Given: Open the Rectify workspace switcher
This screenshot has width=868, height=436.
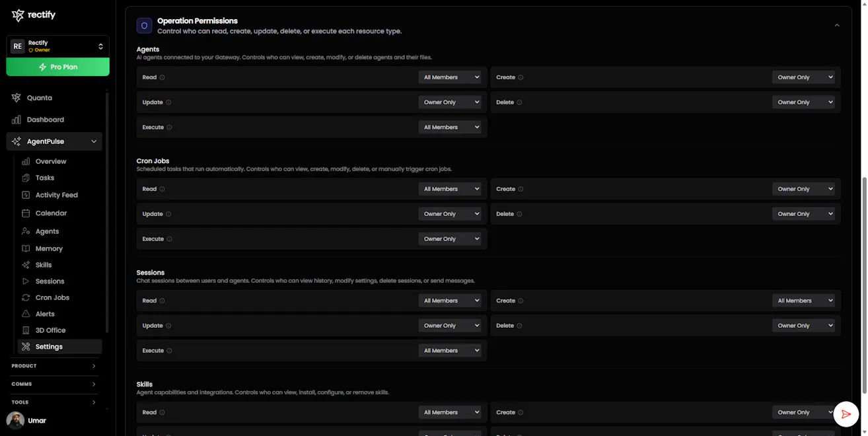Looking at the screenshot, I should 58,46.
